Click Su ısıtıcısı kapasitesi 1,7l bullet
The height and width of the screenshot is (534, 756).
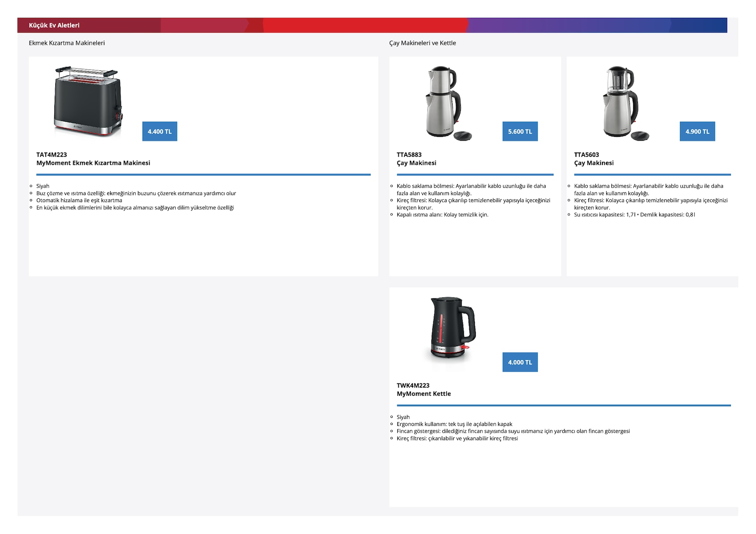tap(635, 215)
